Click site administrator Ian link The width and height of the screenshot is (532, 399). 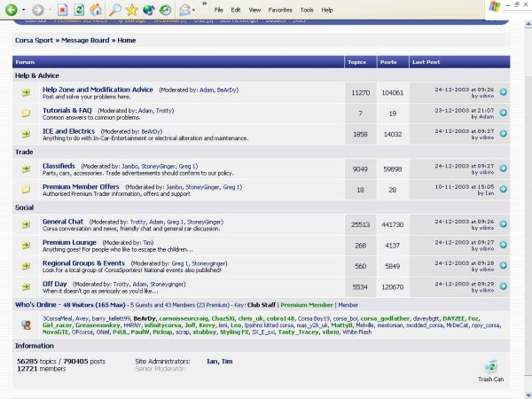[211, 362]
